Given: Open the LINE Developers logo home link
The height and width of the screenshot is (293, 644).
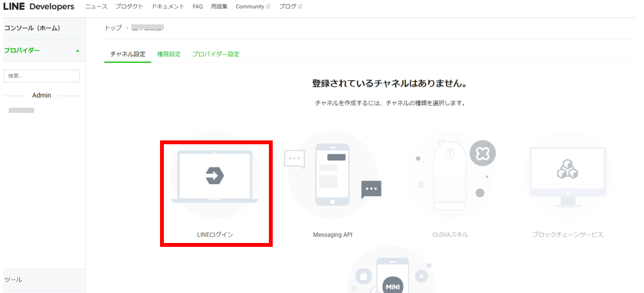Looking at the screenshot, I should (x=38, y=6).
